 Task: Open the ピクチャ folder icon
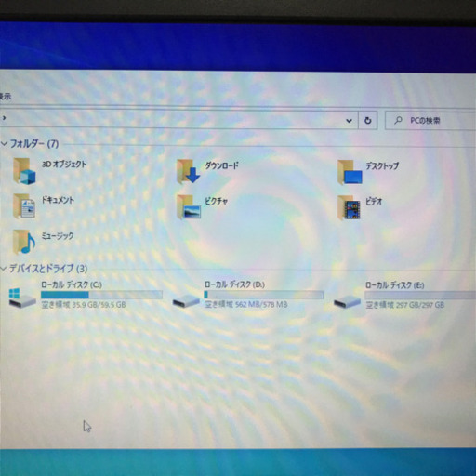coord(189,207)
